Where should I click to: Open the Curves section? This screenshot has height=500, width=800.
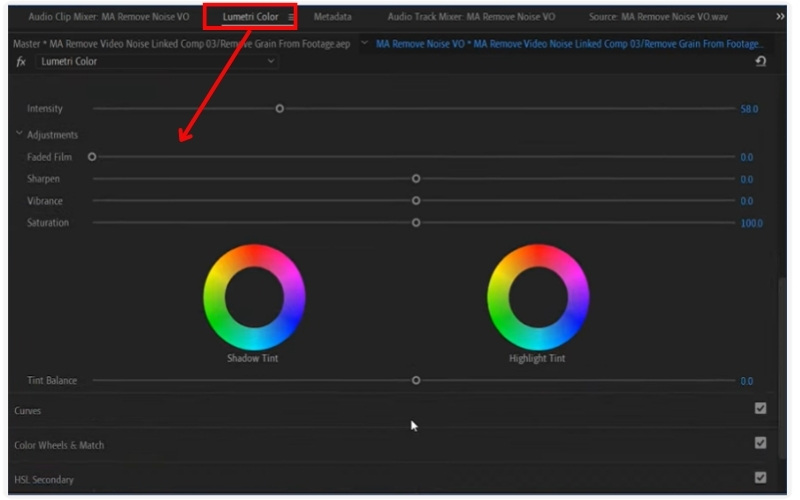pos(28,411)
